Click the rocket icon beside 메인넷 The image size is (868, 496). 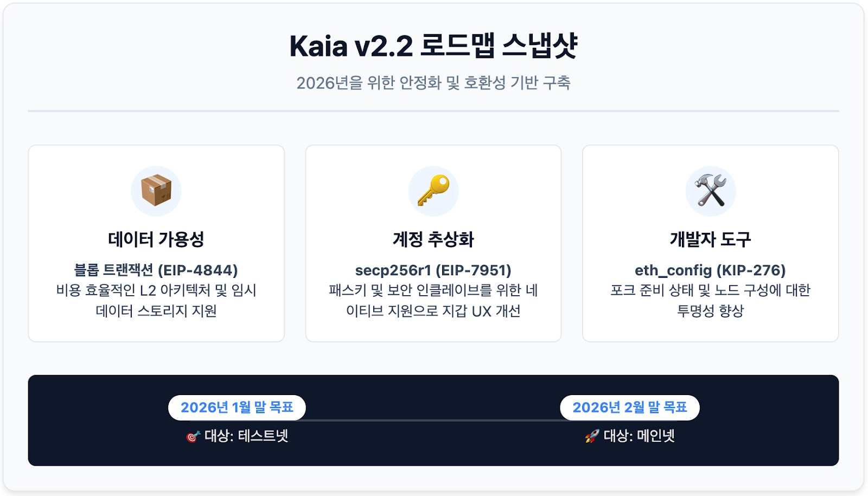592,436
